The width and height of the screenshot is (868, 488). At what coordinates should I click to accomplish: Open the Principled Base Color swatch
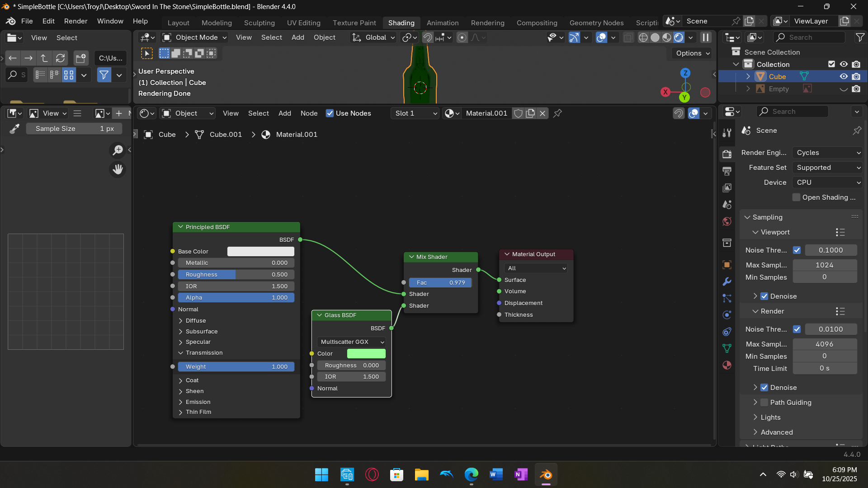point(260,252)
